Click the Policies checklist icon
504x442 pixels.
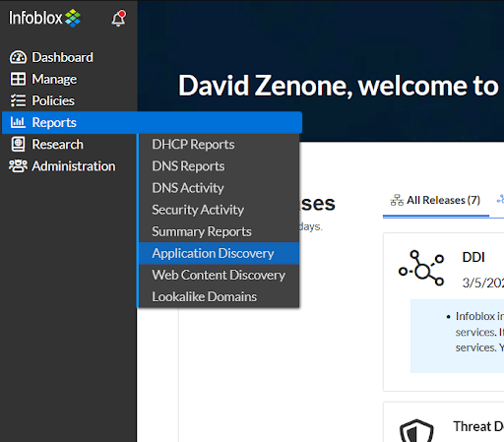point(18,100)
